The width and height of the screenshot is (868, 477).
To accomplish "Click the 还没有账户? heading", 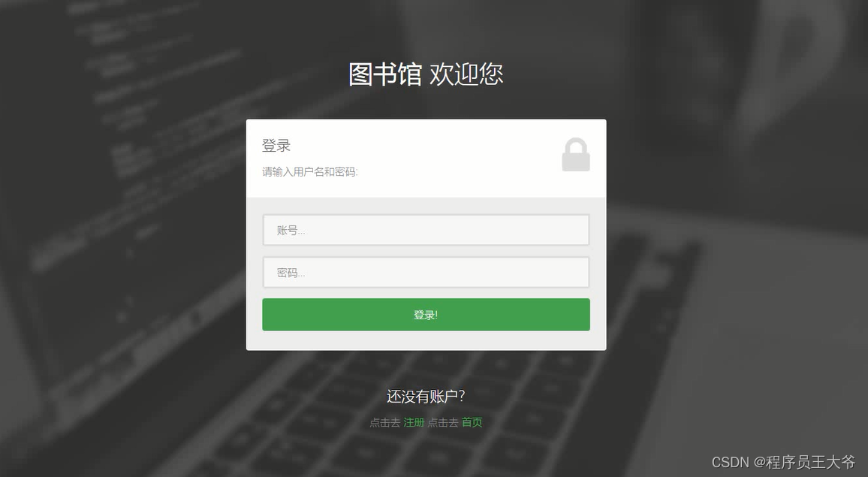I will tap(426, 397).
